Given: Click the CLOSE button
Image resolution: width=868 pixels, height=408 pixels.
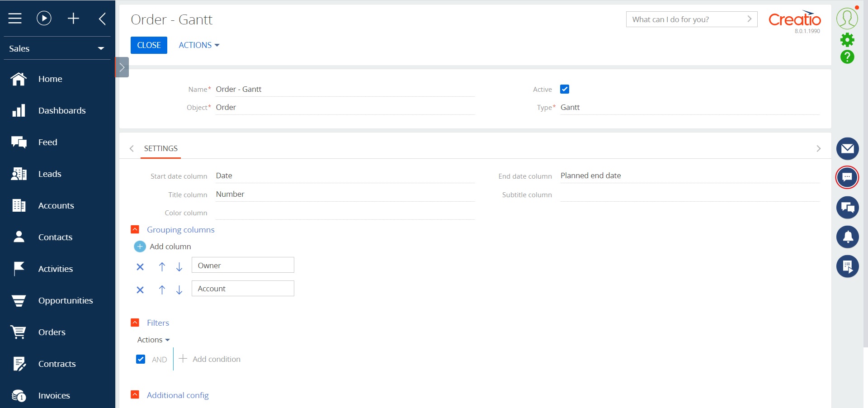Looking at the screenshot, I should pyautogui.click(x=149, y=45).
